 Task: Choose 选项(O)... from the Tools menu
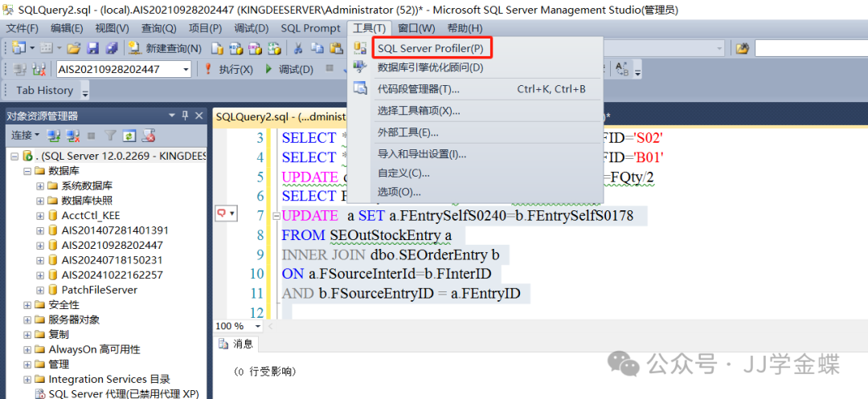click(x=399, y=192)
